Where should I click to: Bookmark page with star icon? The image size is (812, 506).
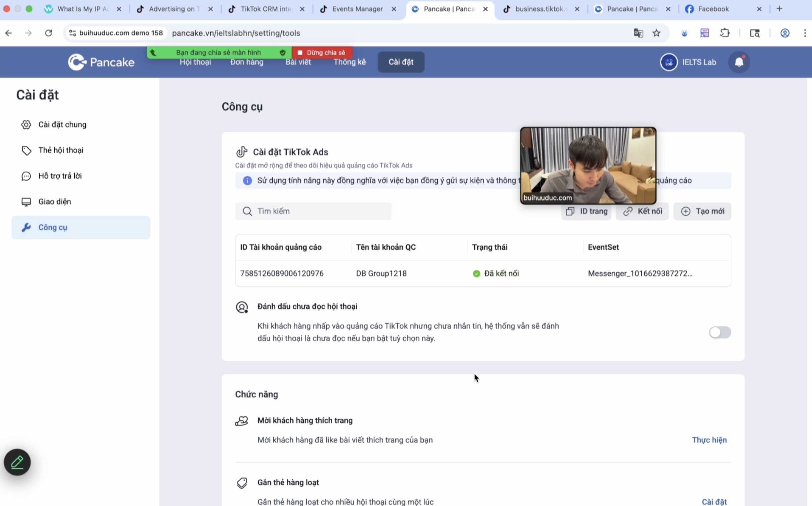[x=656, y=33]
